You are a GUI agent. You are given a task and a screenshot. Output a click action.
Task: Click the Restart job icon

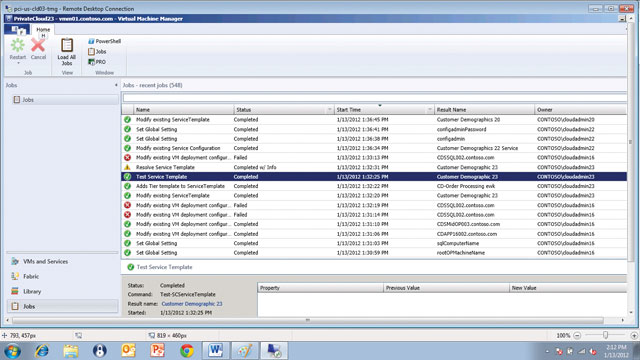18,46
